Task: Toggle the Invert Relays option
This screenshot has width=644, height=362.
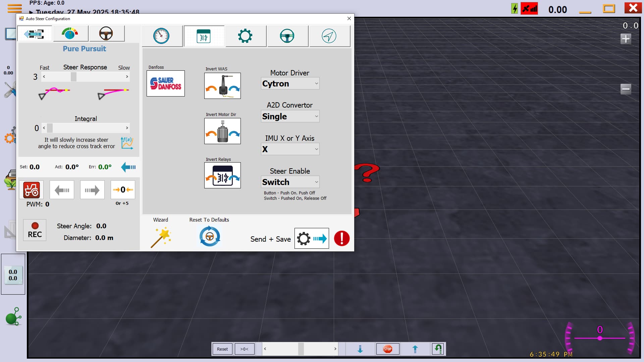Action: click(x=222, y=175)
